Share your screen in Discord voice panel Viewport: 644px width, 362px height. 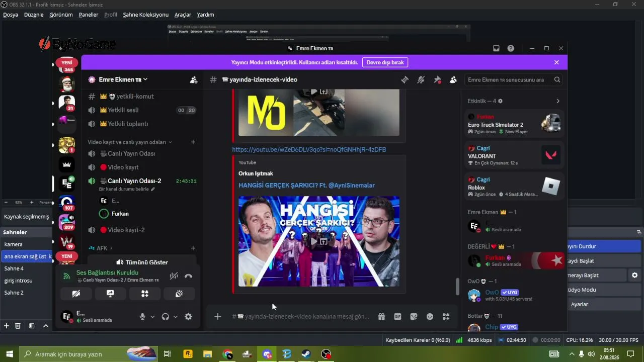pyautogui.click(x=110, y=294)
